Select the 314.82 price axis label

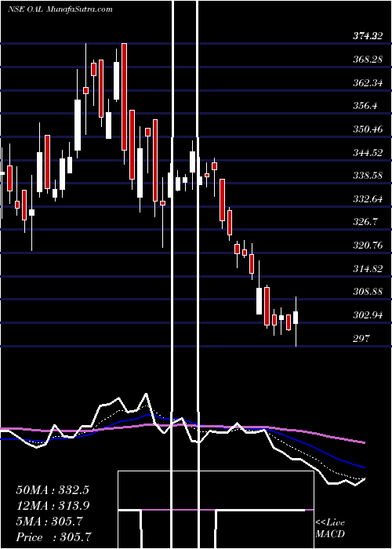(x=367, y=269)
